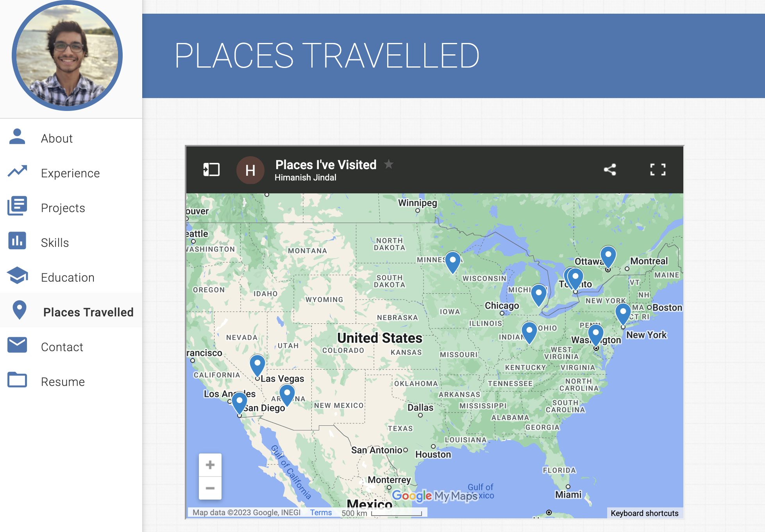The width and height of the screenshot is (765, 532).
Task: Select Places Travelled from sidebar menu
Action: click(87, 312)
